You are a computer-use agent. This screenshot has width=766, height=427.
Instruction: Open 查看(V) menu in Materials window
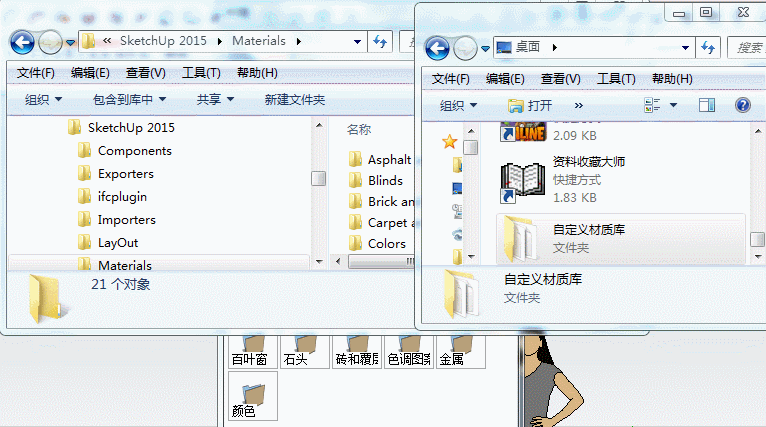point(146,73)
